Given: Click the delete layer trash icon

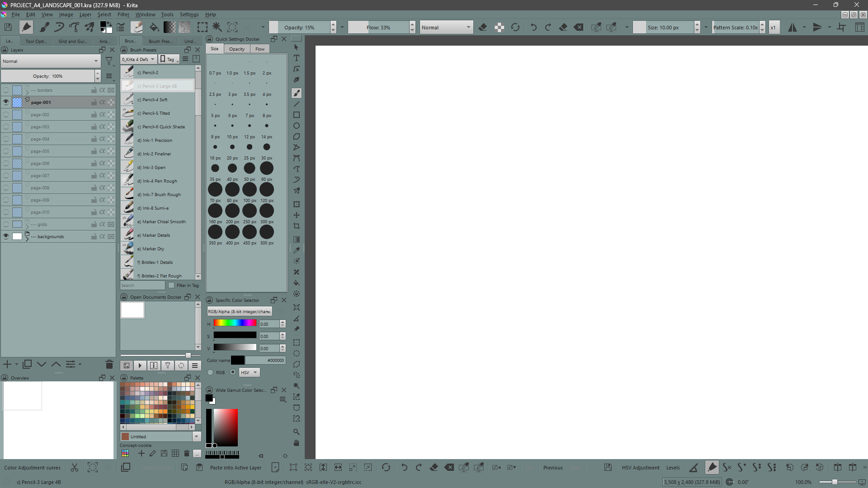Looking at the screenshot, I should 109,364.
